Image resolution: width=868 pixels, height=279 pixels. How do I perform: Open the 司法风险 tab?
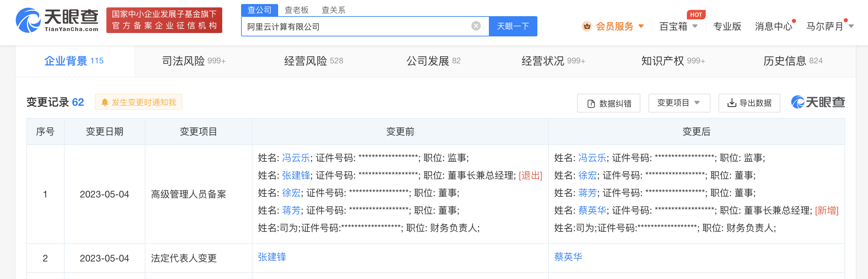coord(194,61)
